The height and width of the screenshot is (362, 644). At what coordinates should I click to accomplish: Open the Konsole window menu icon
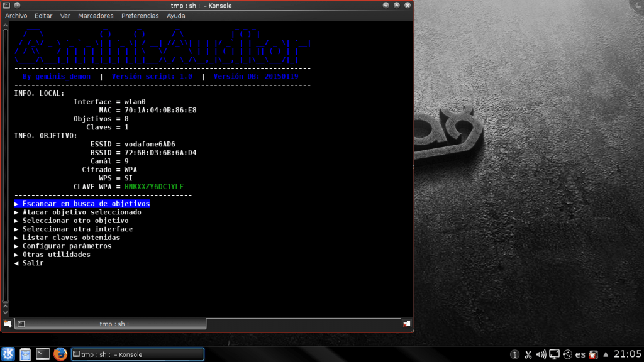[7, 6]
